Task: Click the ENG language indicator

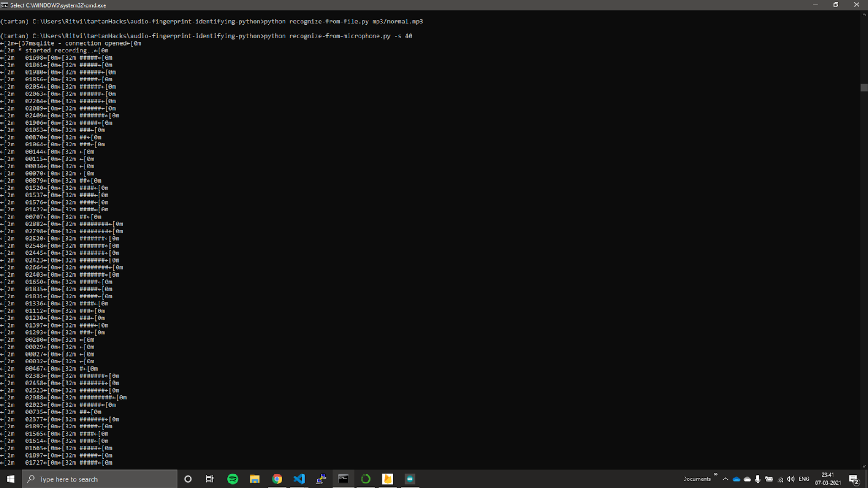Action: coord(804,479)
